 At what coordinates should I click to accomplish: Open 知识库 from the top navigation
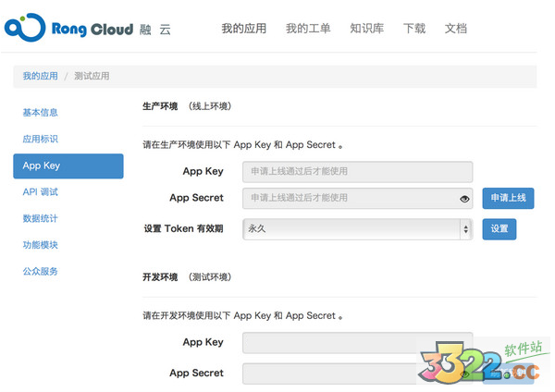pyautogui.click(x=367, y=28)
